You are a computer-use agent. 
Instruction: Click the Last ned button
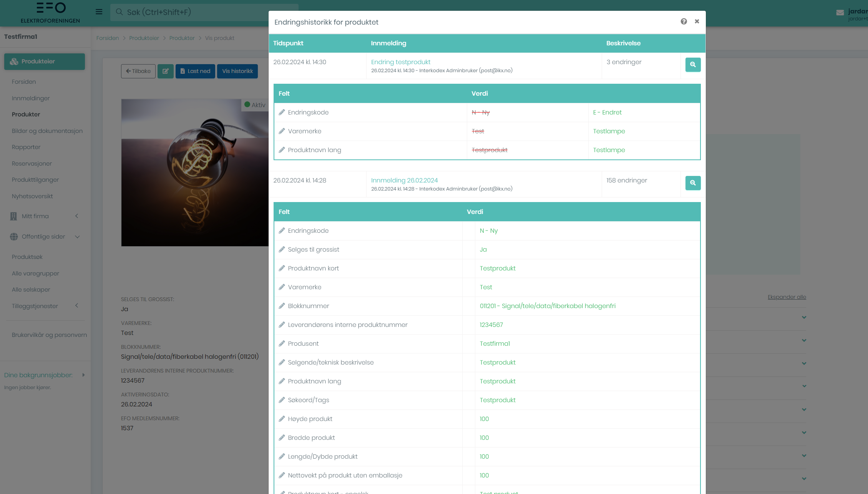195,71
